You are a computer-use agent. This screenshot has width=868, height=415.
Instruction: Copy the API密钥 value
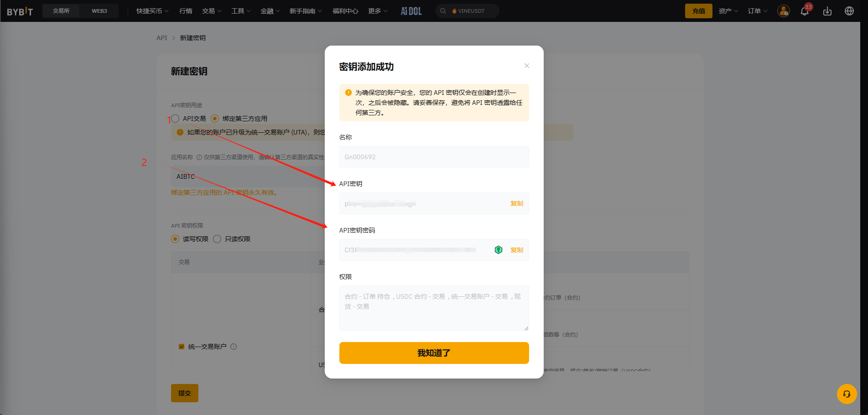click(x=516, y=203)
